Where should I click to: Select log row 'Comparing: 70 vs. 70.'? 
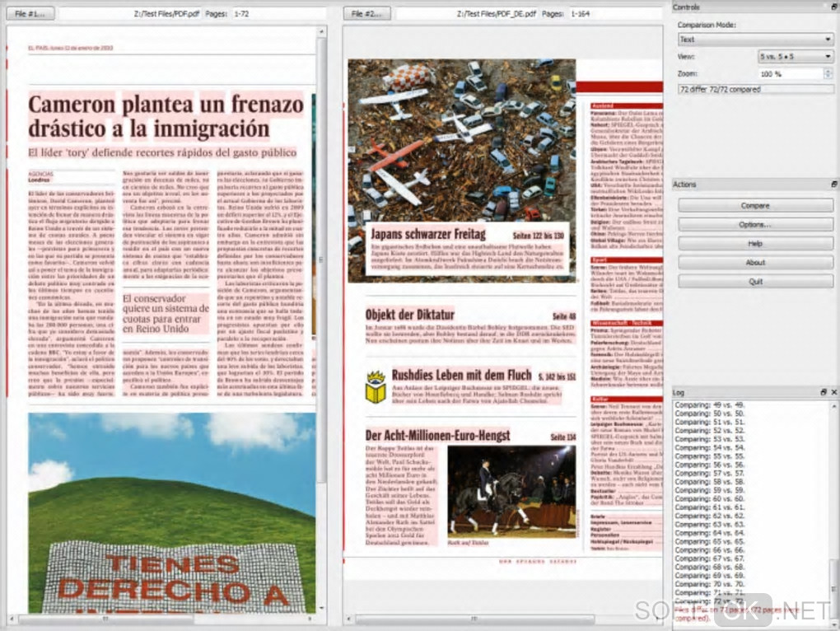click(x=709, y=584)
